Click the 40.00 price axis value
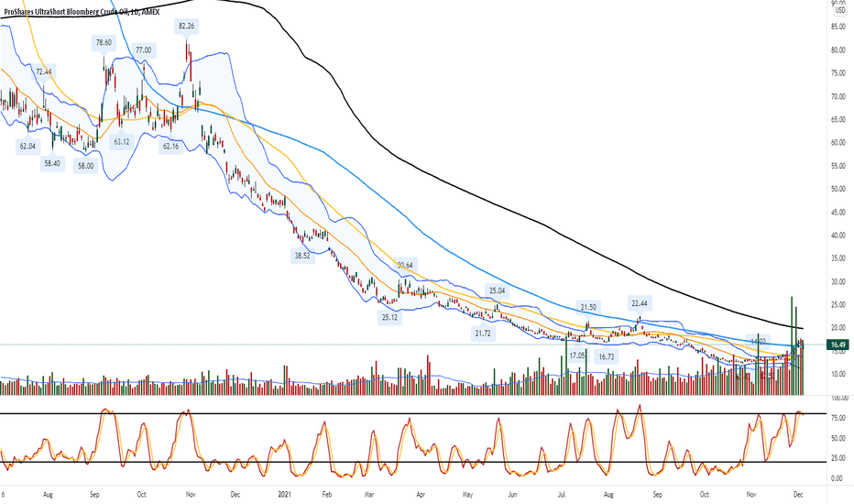 (x=838, y=236)
